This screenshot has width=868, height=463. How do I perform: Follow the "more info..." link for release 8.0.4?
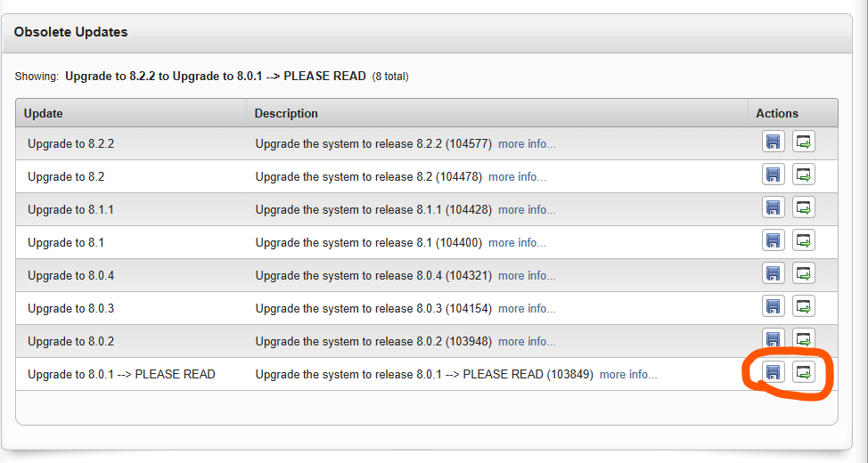tap(527, 275)
